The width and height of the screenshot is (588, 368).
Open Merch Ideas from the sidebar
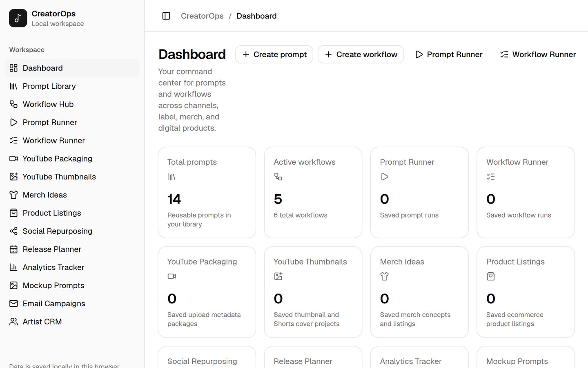click(x=72, y=195)
